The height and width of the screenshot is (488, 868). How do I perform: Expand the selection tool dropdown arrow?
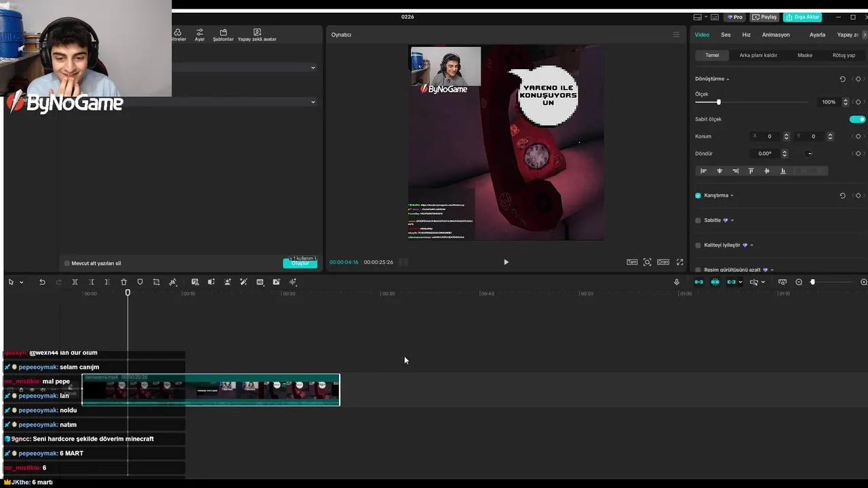click(x=21, y=282)
